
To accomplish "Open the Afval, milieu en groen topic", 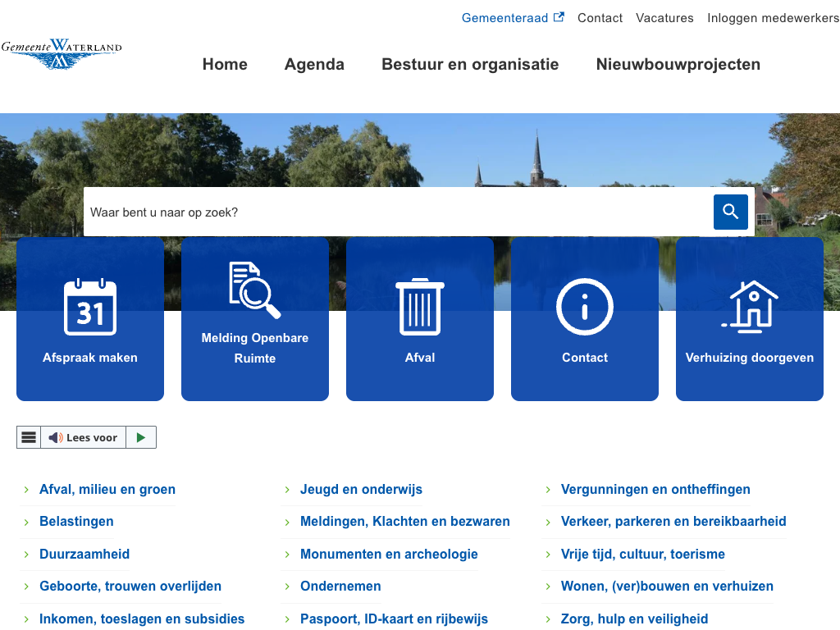I will 107,490.
